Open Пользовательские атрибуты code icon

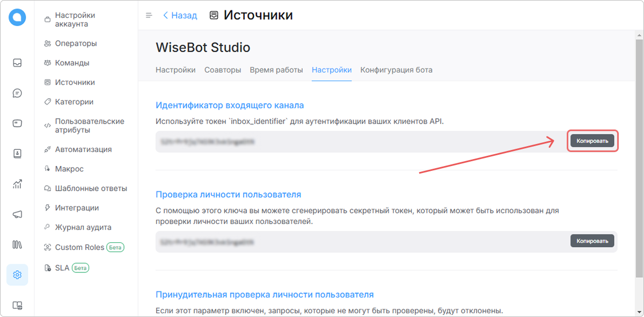[47, 126]
